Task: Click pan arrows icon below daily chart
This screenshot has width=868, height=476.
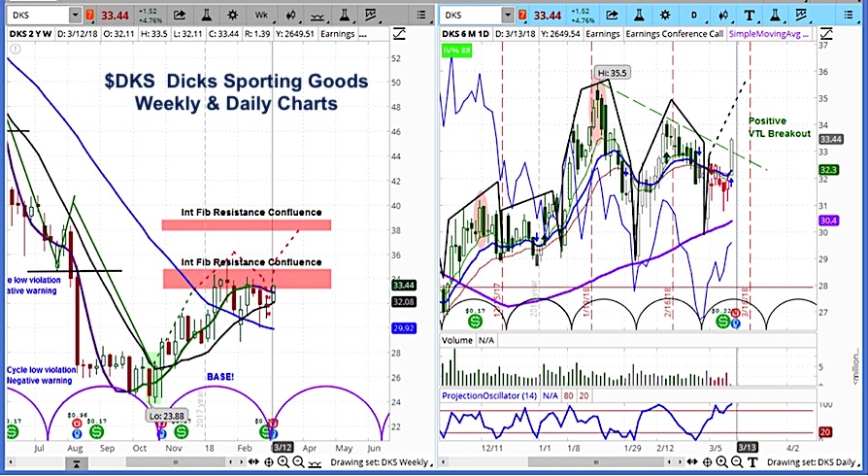Action: [x=692, y=462]
